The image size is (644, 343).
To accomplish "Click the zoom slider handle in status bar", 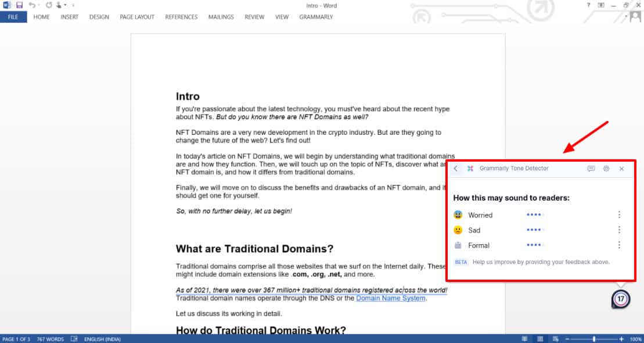I will coord(593,339).
